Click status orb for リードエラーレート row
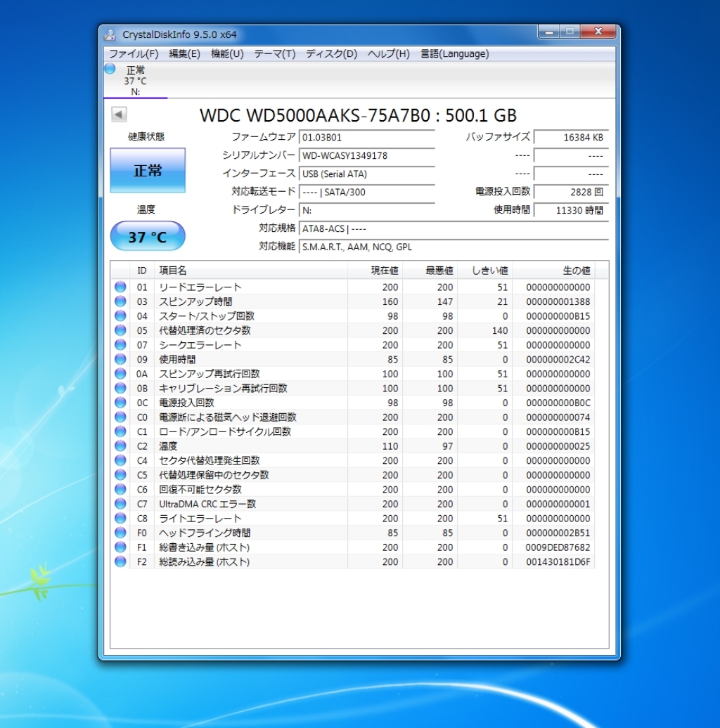Viewport: 720px width, 728px height. coord(120,287)
